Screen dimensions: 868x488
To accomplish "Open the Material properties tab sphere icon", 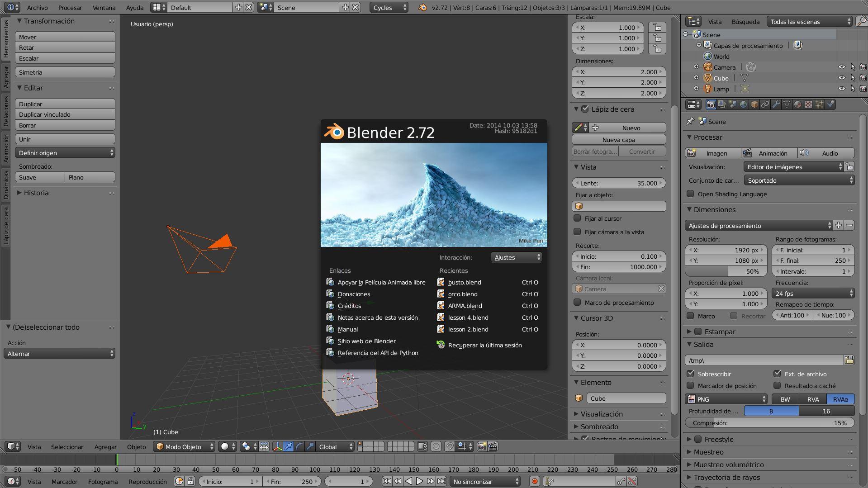I will [x=797, y=104].
